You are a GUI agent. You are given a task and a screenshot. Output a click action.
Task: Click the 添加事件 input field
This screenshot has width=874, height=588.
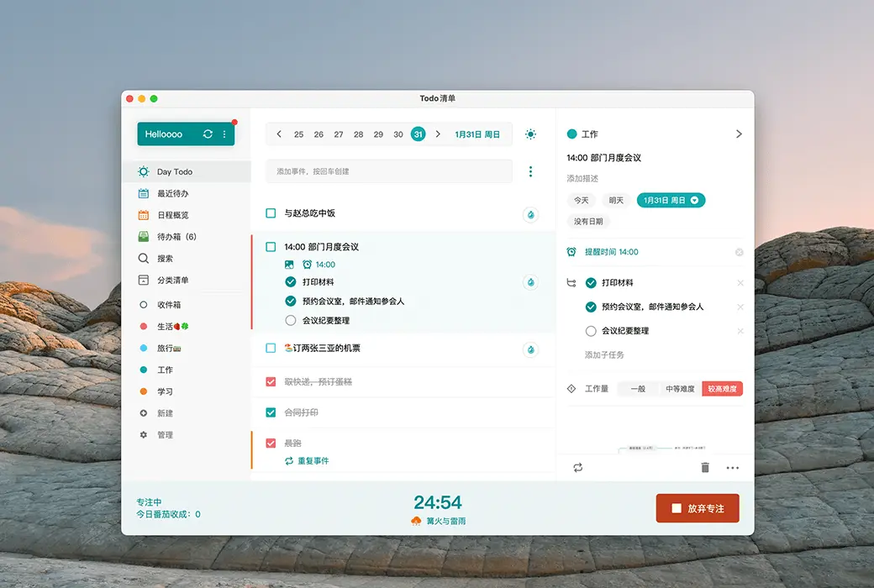click(x=388, y=171)
